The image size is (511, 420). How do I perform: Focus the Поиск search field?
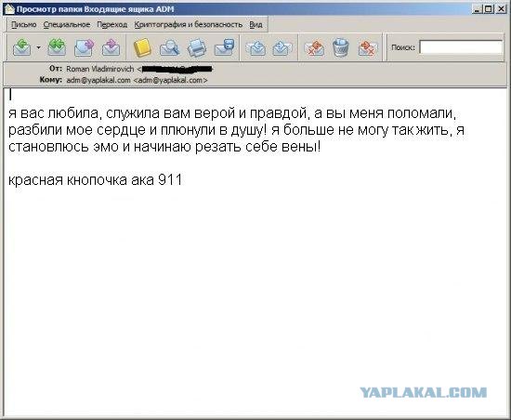[461, 47]
